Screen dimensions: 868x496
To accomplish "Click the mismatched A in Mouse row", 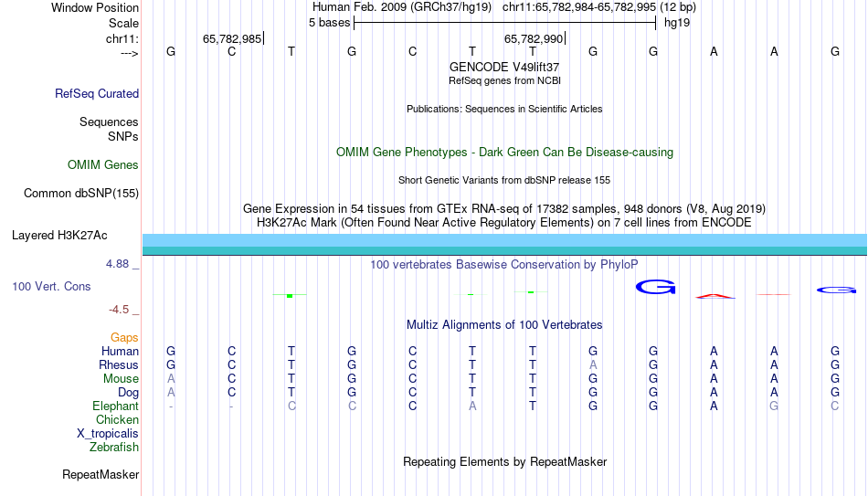I will [x=171, y=379].
